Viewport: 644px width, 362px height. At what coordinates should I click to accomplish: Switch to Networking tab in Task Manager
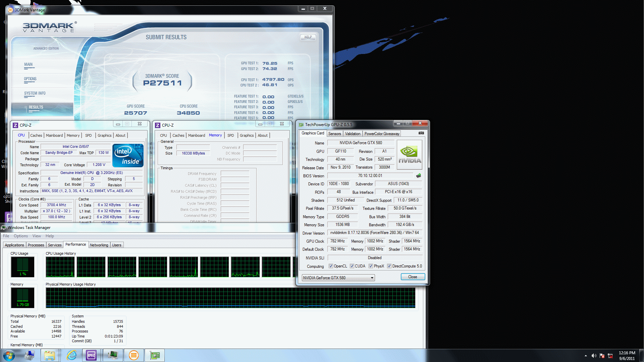[99, 245]
